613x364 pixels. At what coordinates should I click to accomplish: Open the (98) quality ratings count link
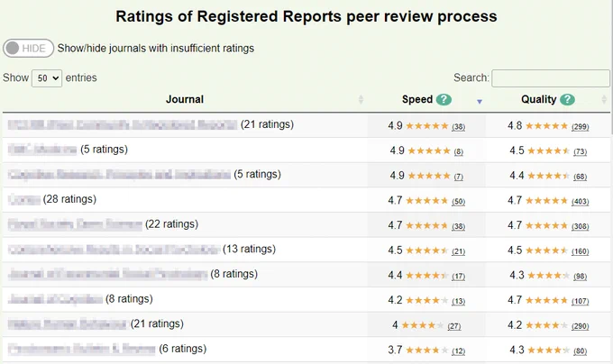coord(581,276)
